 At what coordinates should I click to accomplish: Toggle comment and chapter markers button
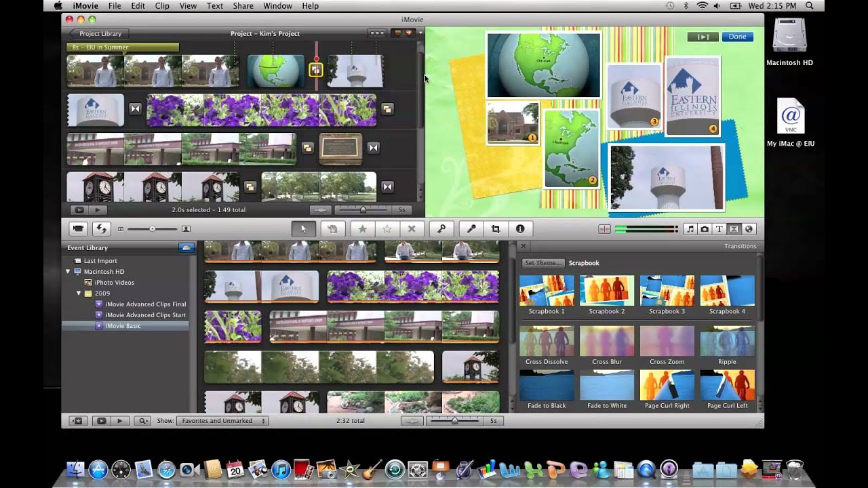(x=403, y=33)
